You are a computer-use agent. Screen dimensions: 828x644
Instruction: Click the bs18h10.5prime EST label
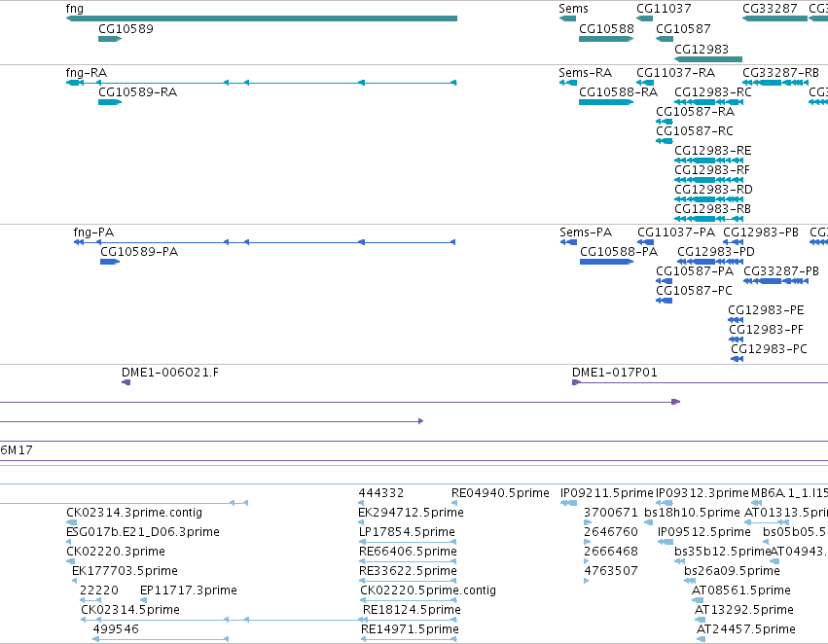point(693,513)
